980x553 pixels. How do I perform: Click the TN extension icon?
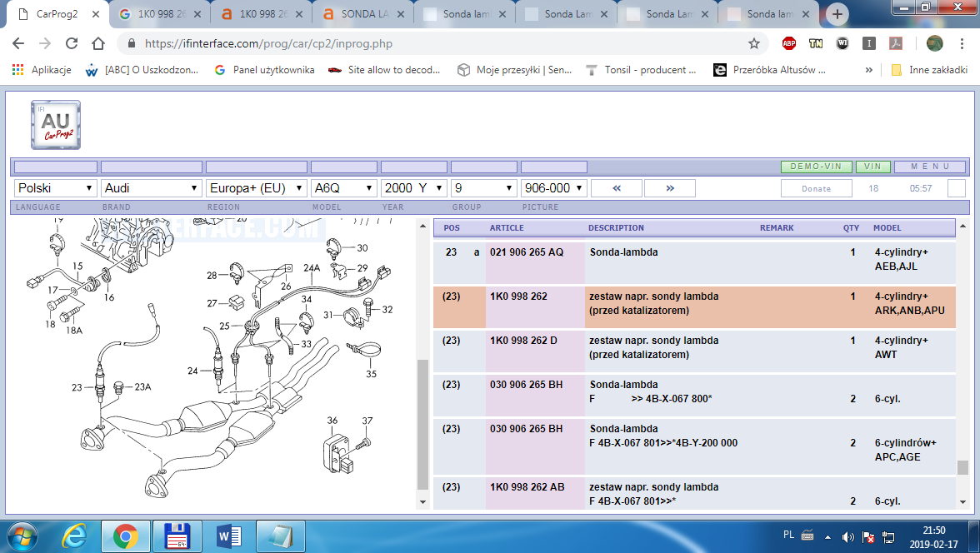coord(816,43)
